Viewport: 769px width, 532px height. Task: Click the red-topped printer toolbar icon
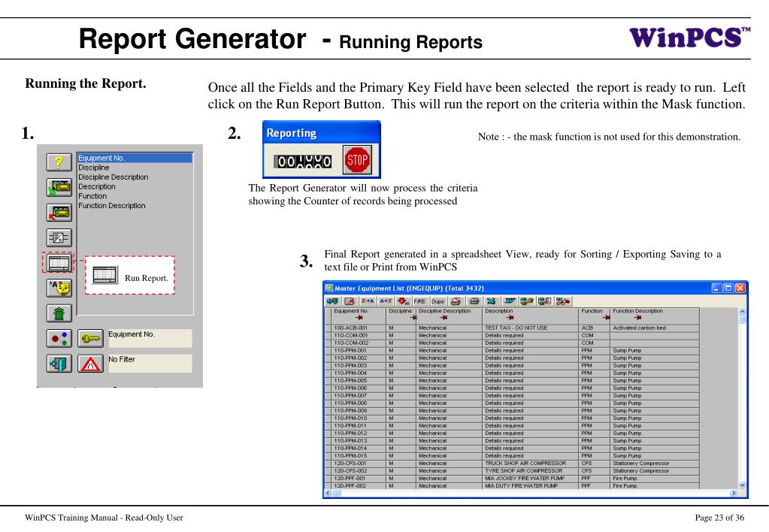point(456,301)
